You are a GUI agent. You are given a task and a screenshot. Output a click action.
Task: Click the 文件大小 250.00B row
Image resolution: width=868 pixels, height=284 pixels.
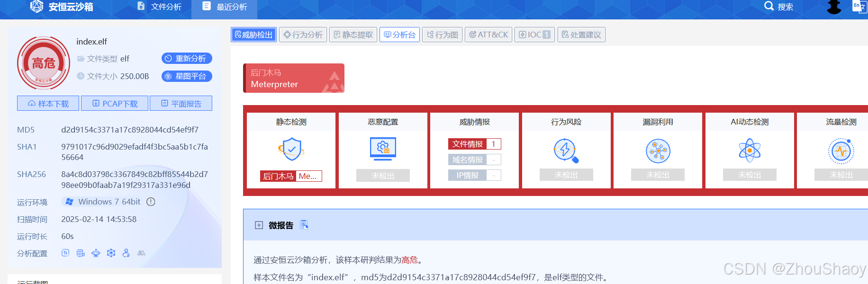(113, 76)
